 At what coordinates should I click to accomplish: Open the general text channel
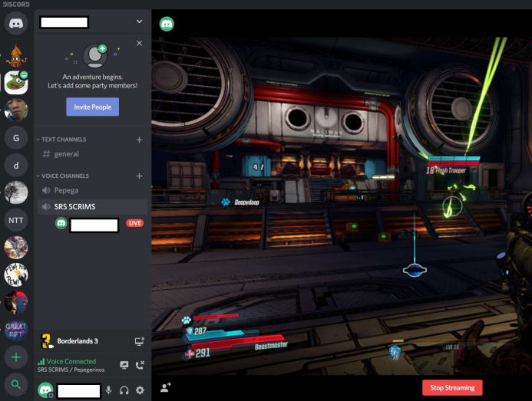(x=92, y=154)
